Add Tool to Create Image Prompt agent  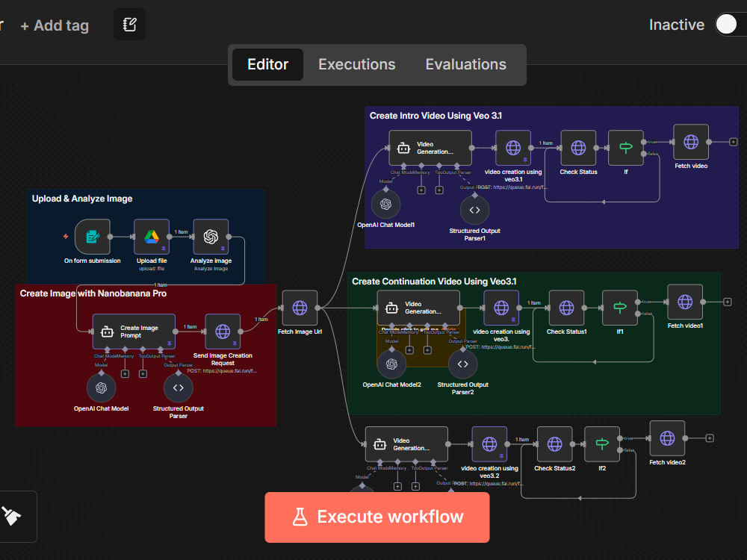pyautogui.click(x=143, y=374)
